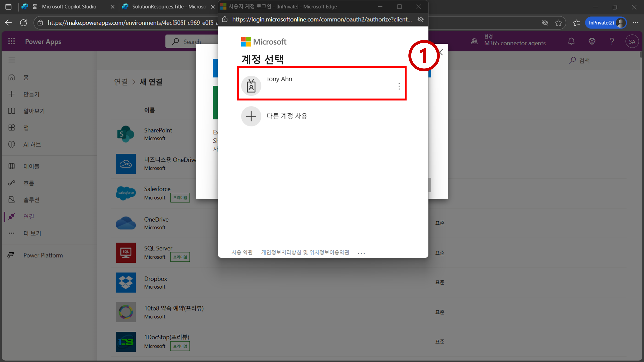Open the notifications bell
This screenshot has width=644, height=362.
(571, 42)
